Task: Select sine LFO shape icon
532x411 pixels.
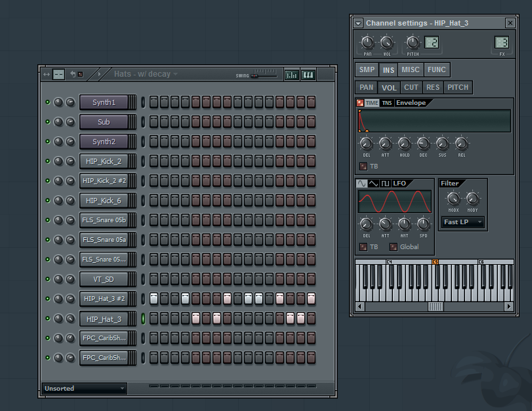Action: coord(361,184)
